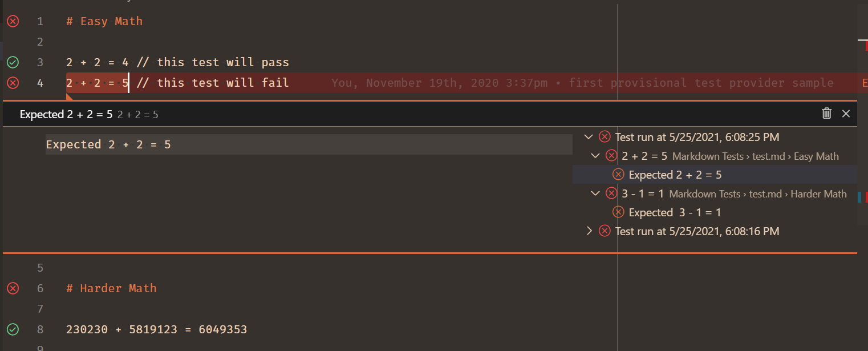
Task: Collapse the "3 - 1 = 1" tree node
Action: 595,193
